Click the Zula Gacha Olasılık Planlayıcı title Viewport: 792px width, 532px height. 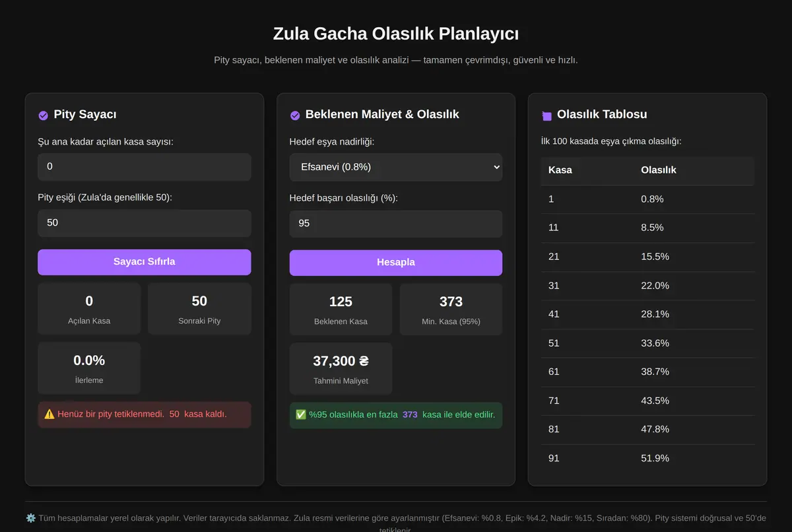(x=396, y=34)
